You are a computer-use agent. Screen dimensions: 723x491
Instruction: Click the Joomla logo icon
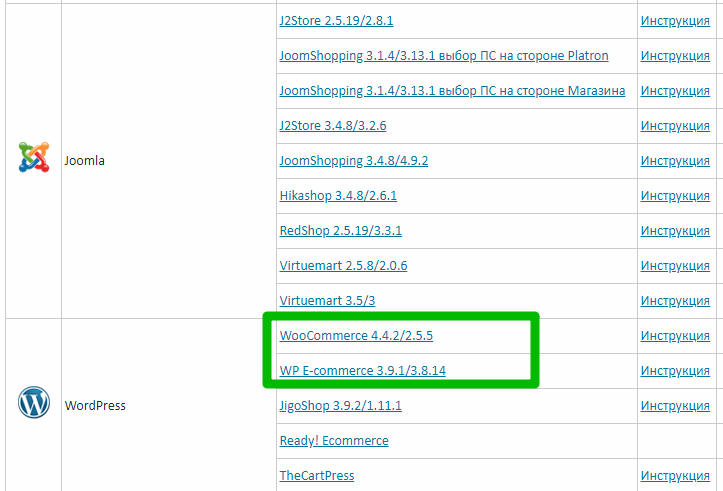coord(34,157)
